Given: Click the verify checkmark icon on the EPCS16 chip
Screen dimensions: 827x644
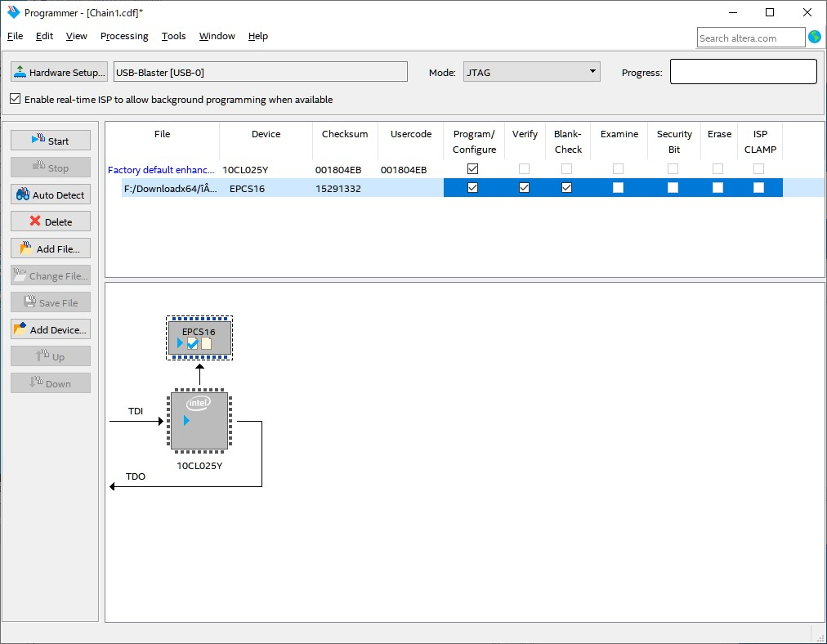Looking at the screenshot, I should pyautogui.click(x=193, y=343).
